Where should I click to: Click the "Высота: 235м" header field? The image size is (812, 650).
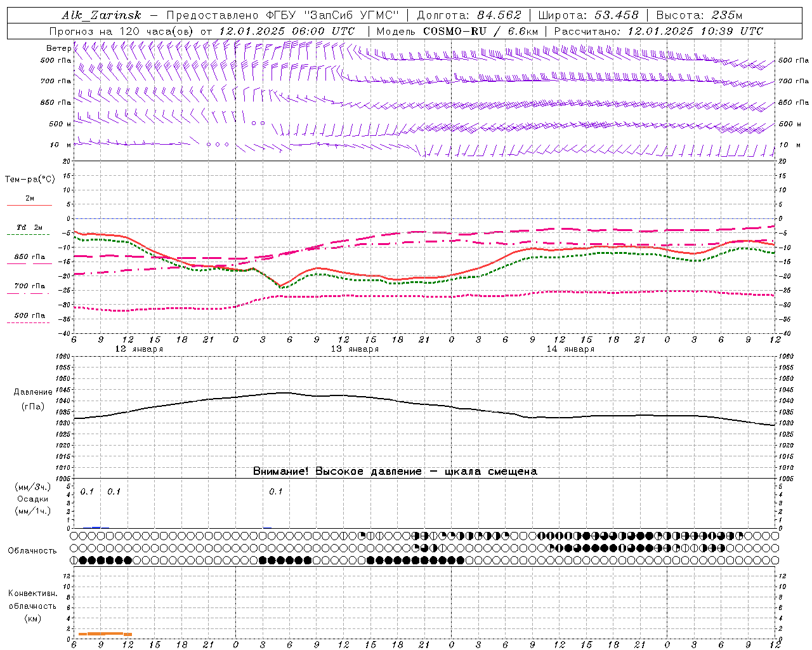(699, 15)
